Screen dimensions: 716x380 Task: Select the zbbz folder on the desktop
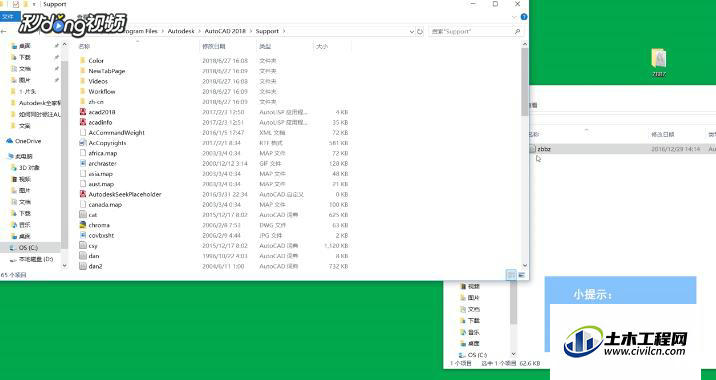pos(658,63)
